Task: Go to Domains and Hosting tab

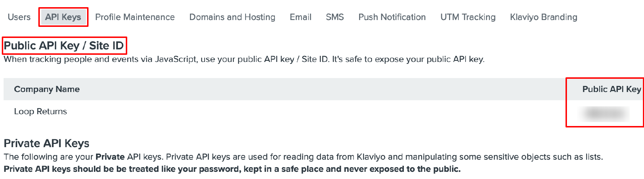Action: pyautogui.click(x=232, y=17)
